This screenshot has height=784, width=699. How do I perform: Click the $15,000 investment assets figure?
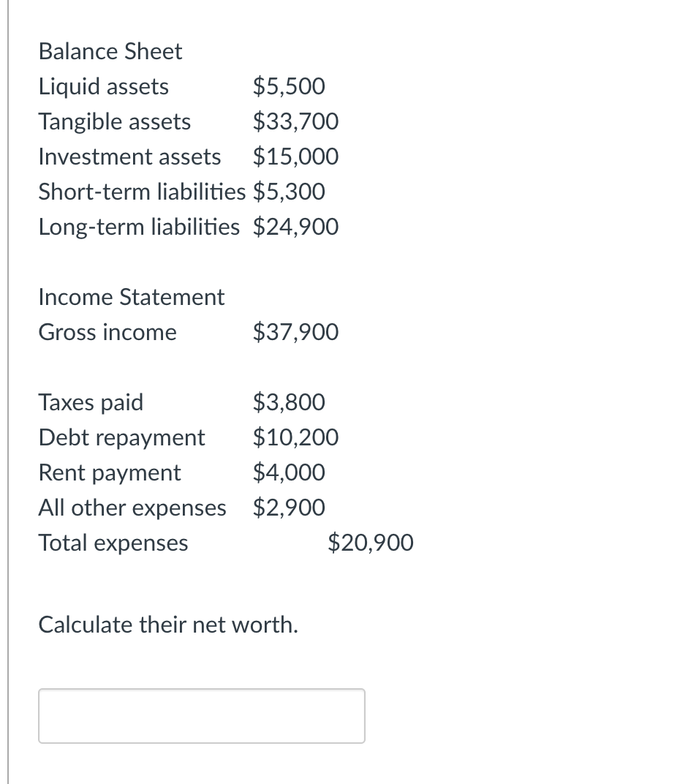coord(295,157)
